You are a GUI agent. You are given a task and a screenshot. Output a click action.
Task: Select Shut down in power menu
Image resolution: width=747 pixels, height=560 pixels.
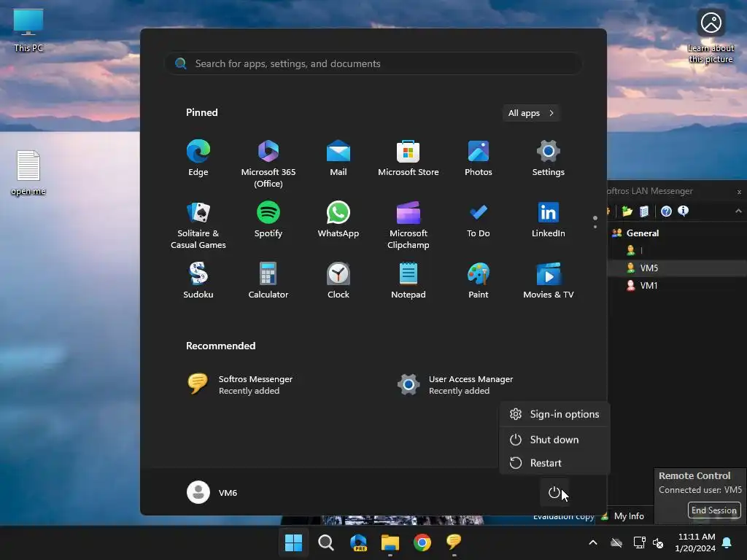tap(554, 440)
